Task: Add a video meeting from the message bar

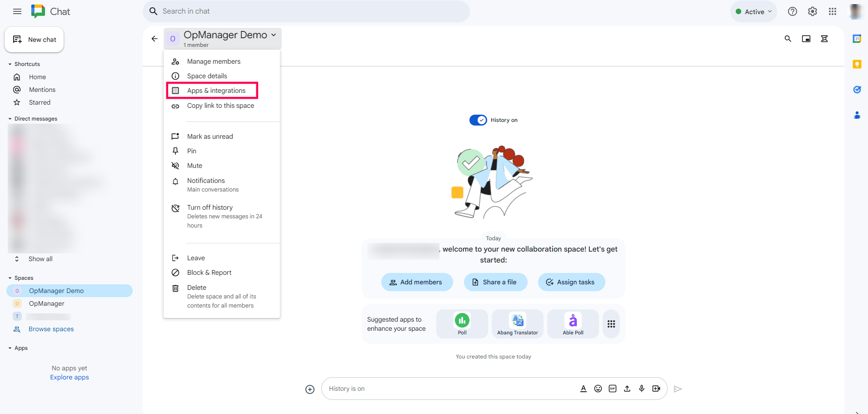Action: click(x=656, y=389)
